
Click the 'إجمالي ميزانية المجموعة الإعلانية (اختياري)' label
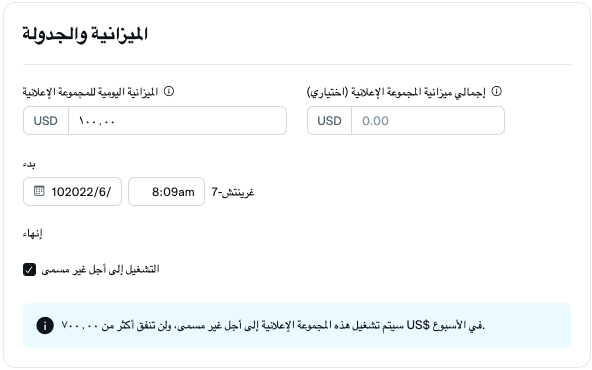[396, 92]
